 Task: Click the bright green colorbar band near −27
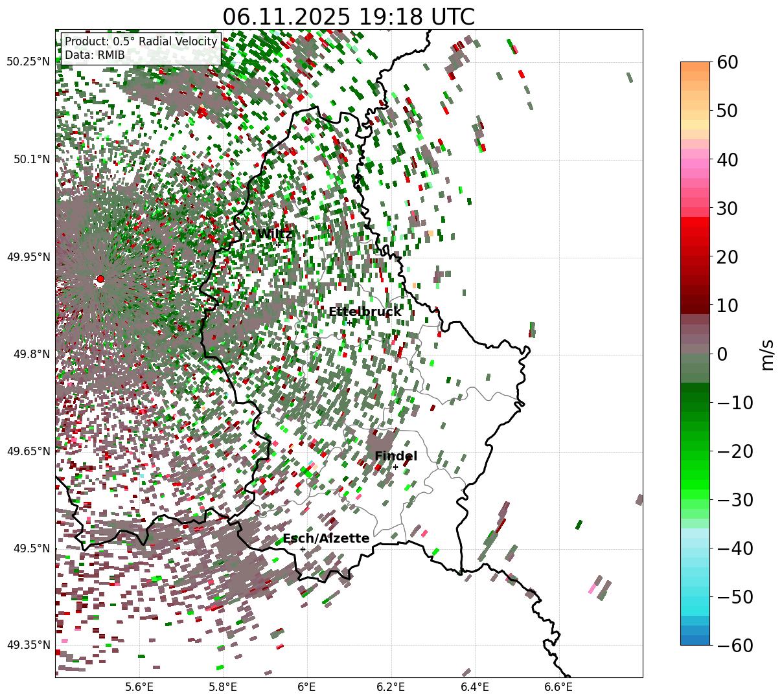pos(695,484)
